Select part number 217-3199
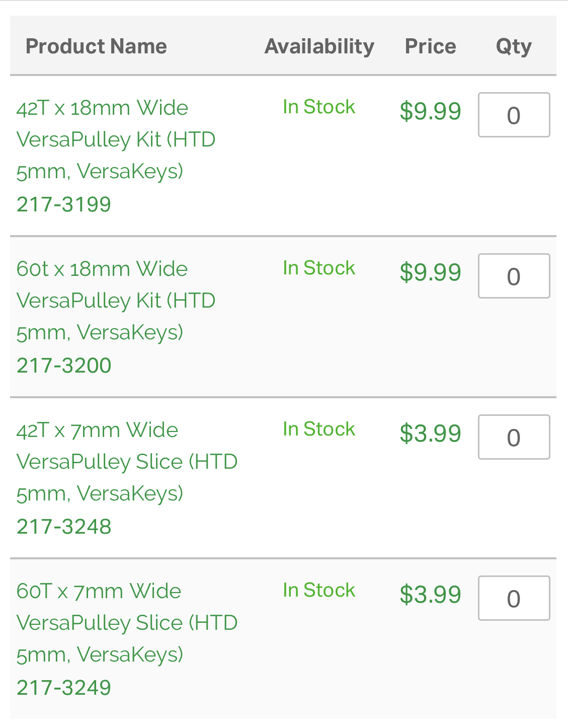Viewport: 568px width, 728px height. 64,204
